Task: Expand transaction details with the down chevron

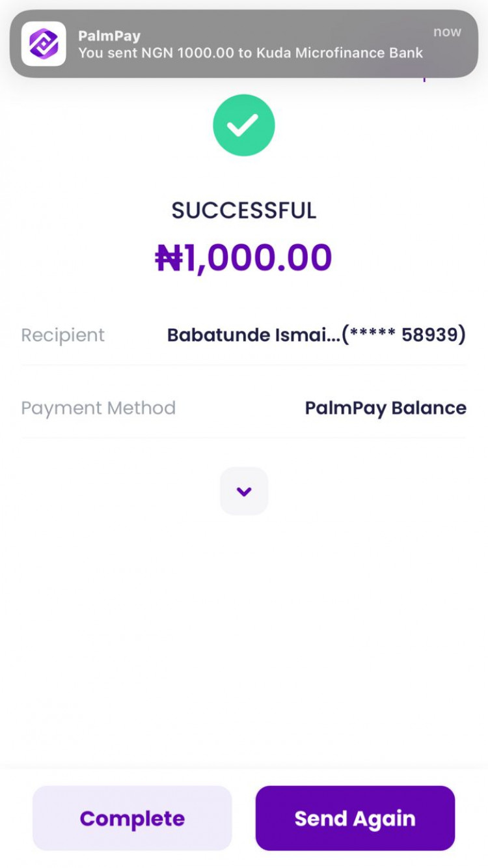Action: (244, 492)
